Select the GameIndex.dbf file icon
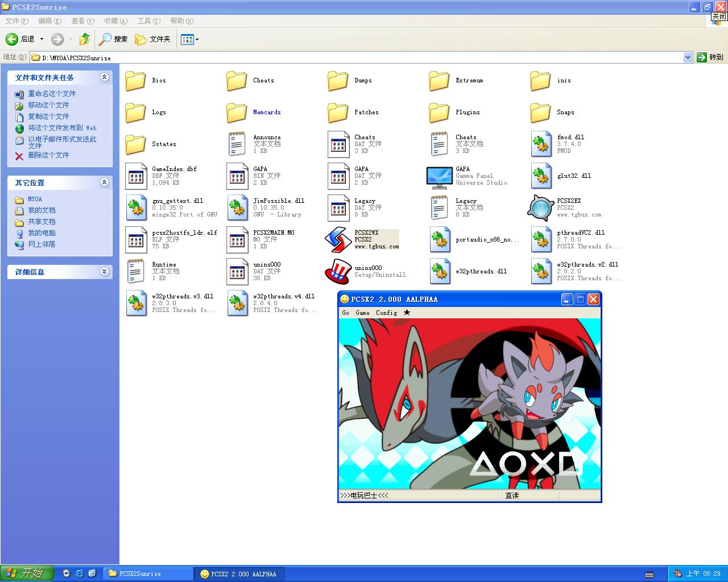The width and height of the screenshot is (728, 582). tap(135, 176)
